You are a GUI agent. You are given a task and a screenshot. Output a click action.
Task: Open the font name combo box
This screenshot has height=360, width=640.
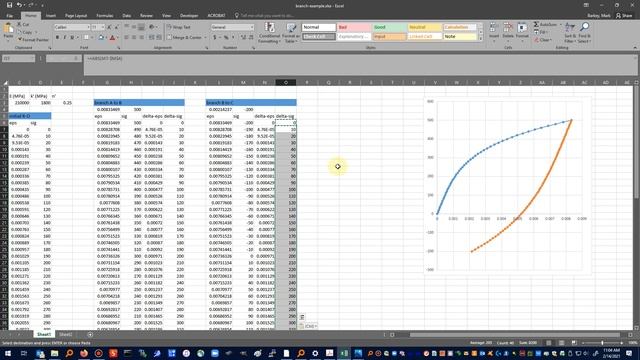pos(72,27)
